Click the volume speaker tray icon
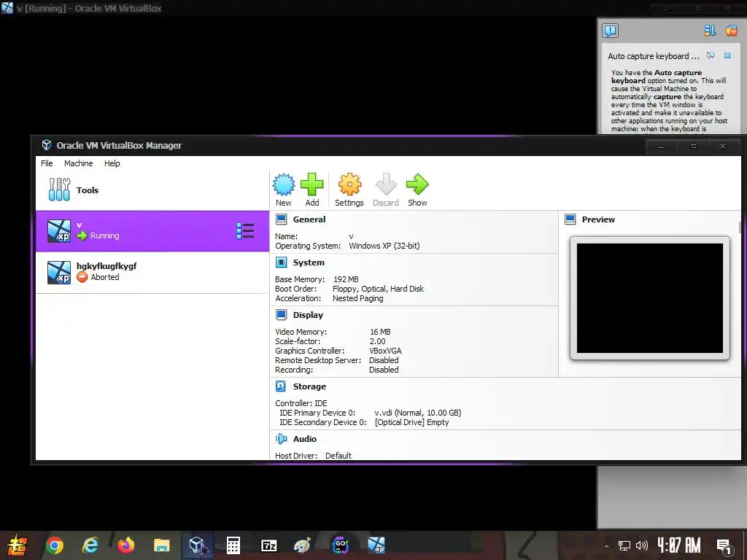 click(x=642, y=545)
